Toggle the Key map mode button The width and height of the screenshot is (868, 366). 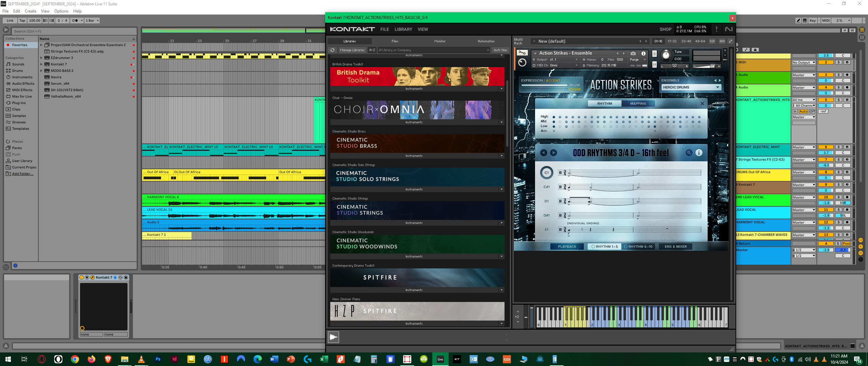click(x=813, y=21)
